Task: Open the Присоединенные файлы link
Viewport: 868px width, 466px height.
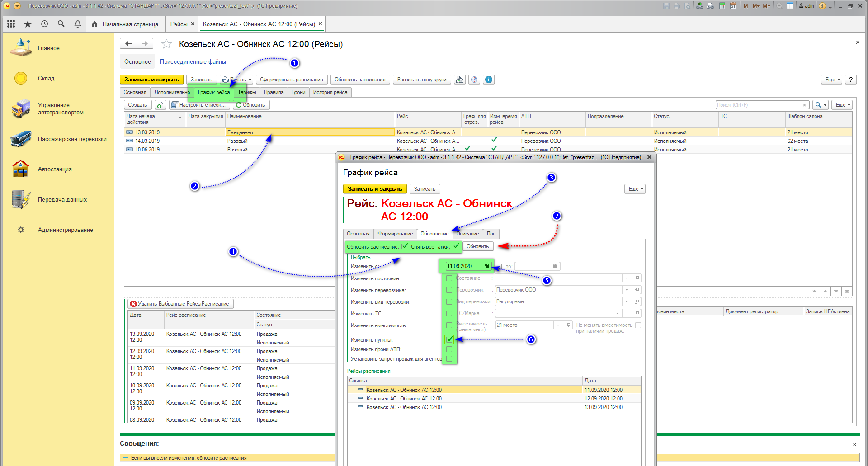Action: coord(193,62)
